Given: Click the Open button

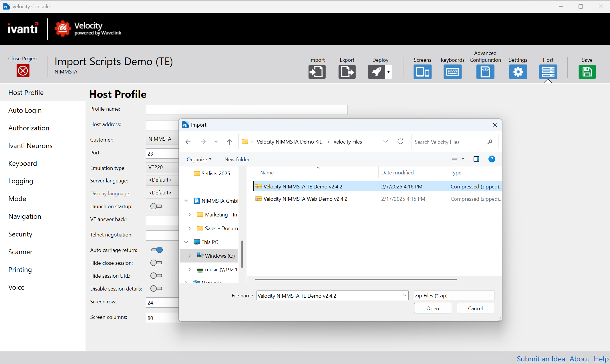Looking at the screenshot, I should tap(432, 308).
